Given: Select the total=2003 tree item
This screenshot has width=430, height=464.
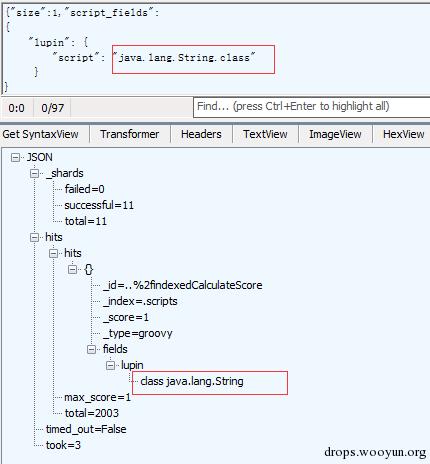Looking at the screenshot, I should pyautogui.click(x=92, y=413).
